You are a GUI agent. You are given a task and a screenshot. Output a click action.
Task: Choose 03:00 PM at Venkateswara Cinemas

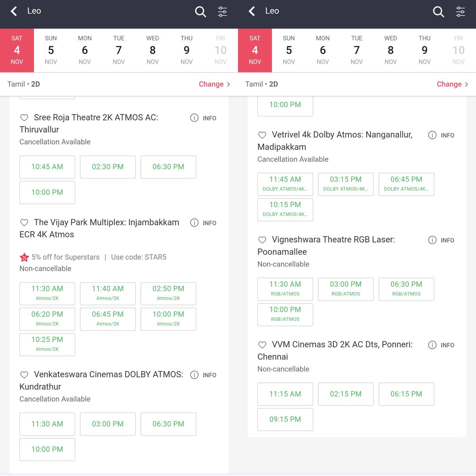(x=108, y=424)
